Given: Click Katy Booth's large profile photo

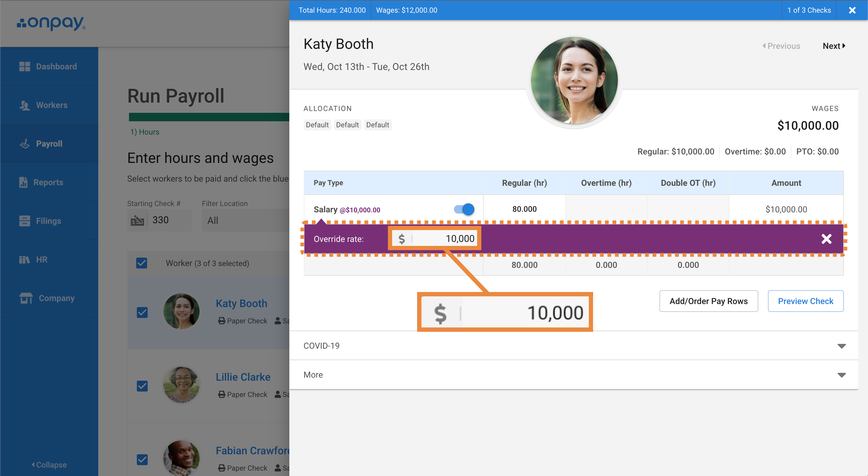Looking at the screenshot, I should (x=574, y=80).
